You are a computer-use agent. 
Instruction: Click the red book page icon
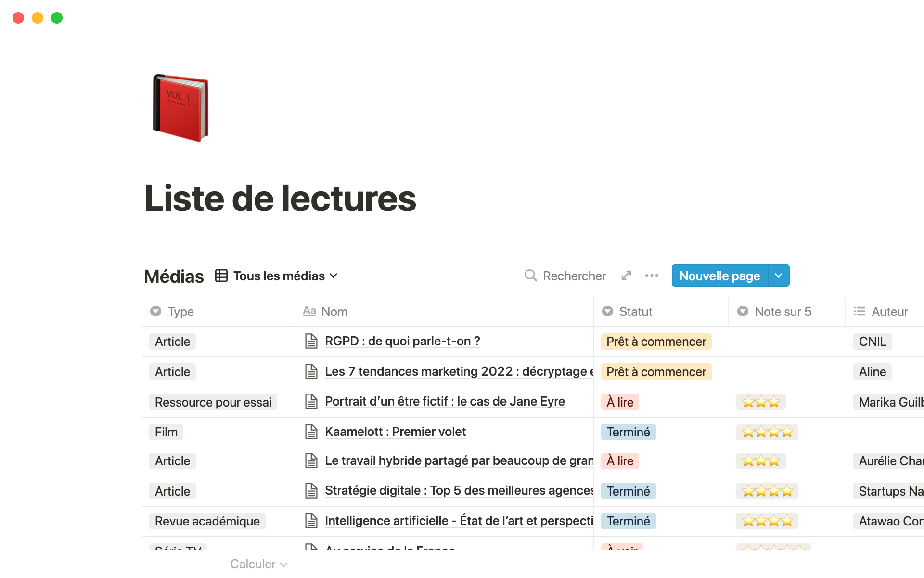click(x=180, y=108)
